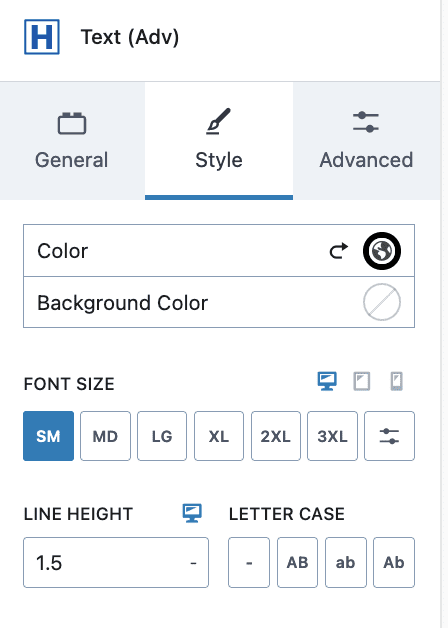Choose MD font size
The width and height of the screenshot is (448, 628).
coord(105,436)
